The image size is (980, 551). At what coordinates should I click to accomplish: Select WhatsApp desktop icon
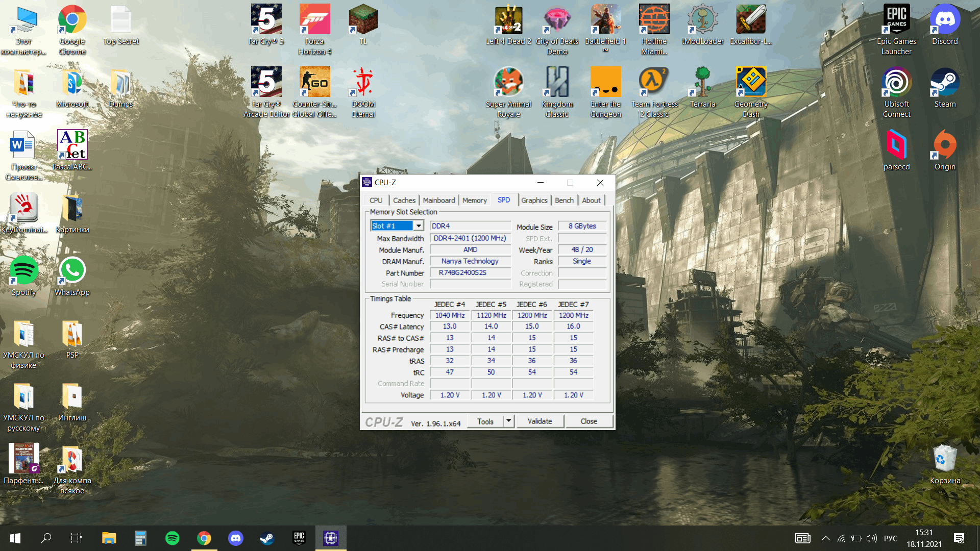72,275
